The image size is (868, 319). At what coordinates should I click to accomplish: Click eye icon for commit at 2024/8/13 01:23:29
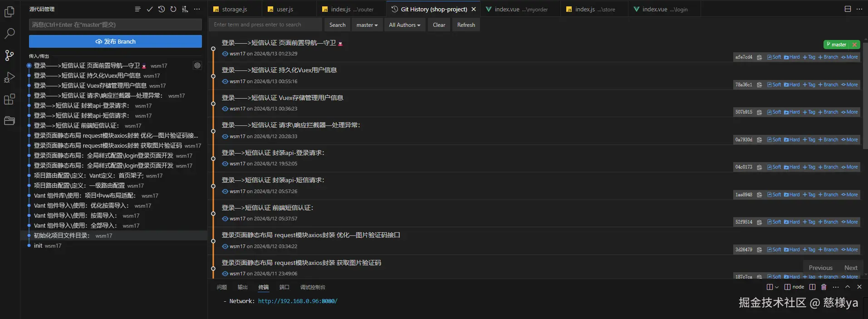(x=225, y=54)
